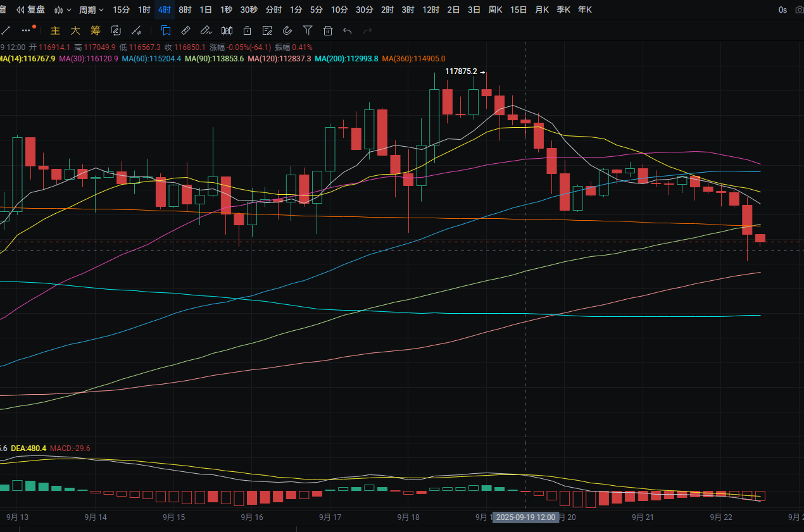Click the trash delete drawings icon
The width and height of the screenshot is (804, 532).
(x=328, y=30)
